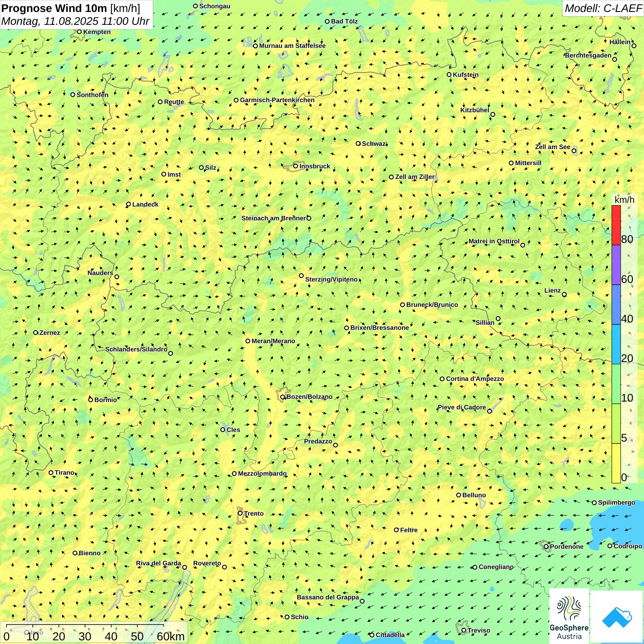The width and height of the screenshot is (644, 644).
Task: Click the Schlanders/Silandro label
Action: pyautogui.click(x=136, y=349)
